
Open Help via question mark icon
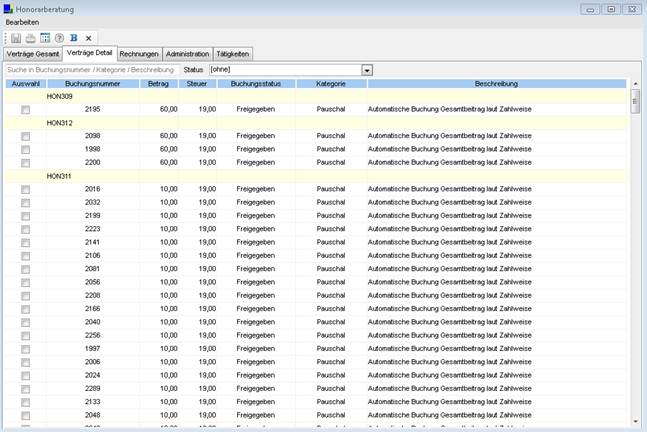tap(59, 38)
